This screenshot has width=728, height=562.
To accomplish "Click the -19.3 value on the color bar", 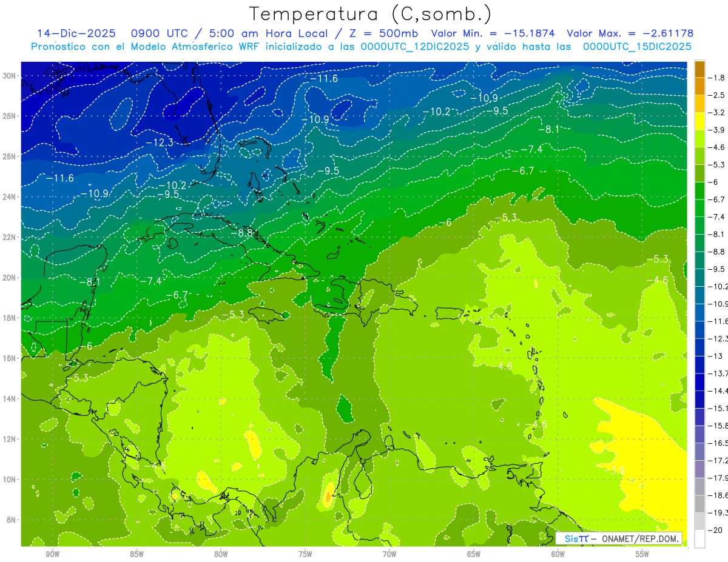I will pyautogui.click(x=719, y=513).
